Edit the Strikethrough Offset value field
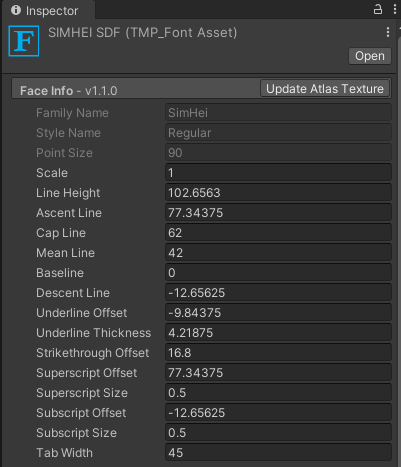The image size is (401, 467). coord(278,353)
